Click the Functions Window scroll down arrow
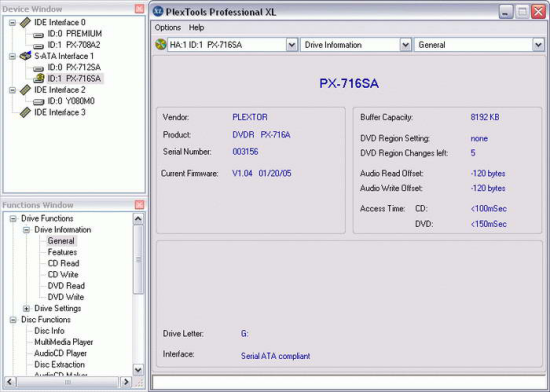 pos(138,370)
